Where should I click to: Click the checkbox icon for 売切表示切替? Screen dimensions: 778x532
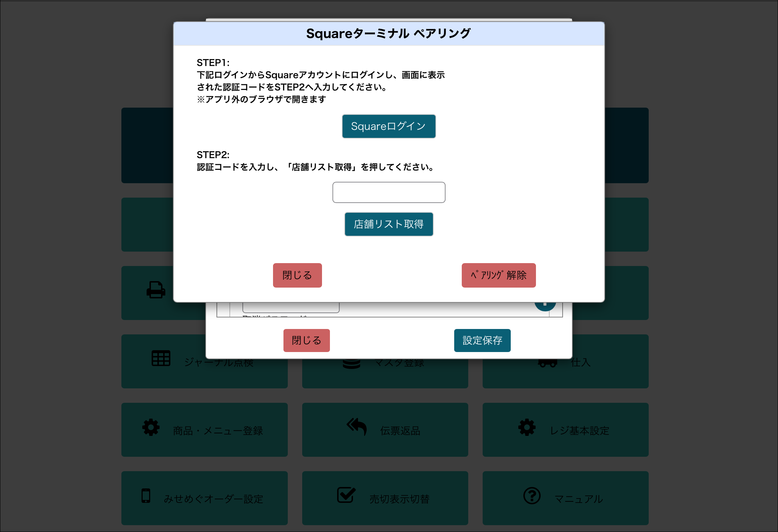(x=346, y=495)
